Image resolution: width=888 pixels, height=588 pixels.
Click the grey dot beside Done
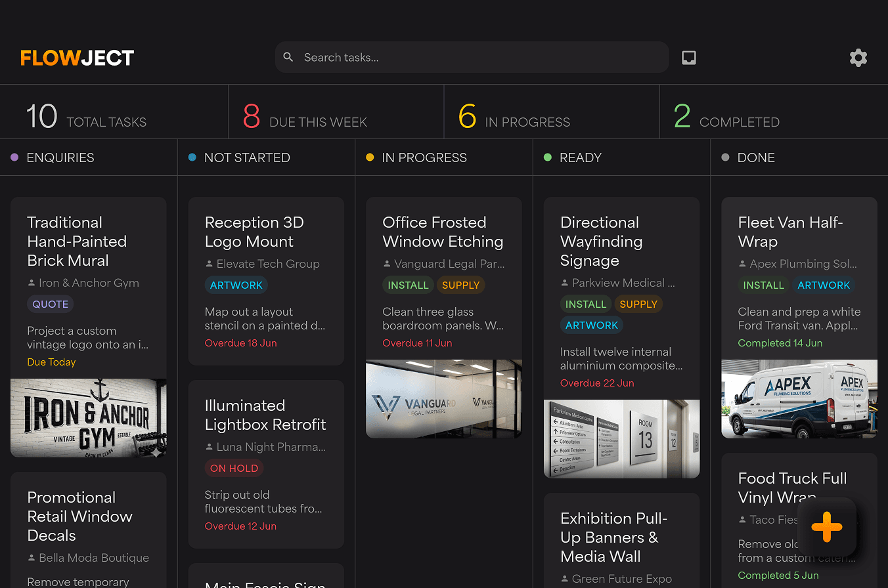tap(725, 157)
